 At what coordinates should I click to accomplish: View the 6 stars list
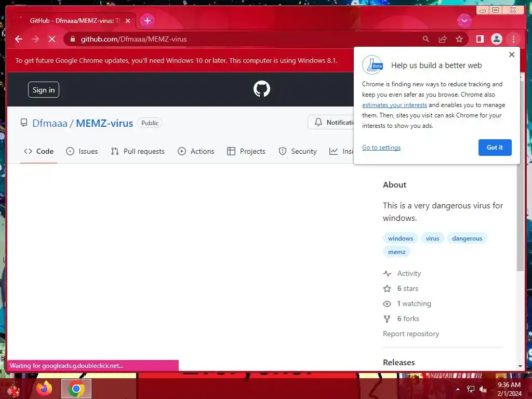tap(401, 288)
